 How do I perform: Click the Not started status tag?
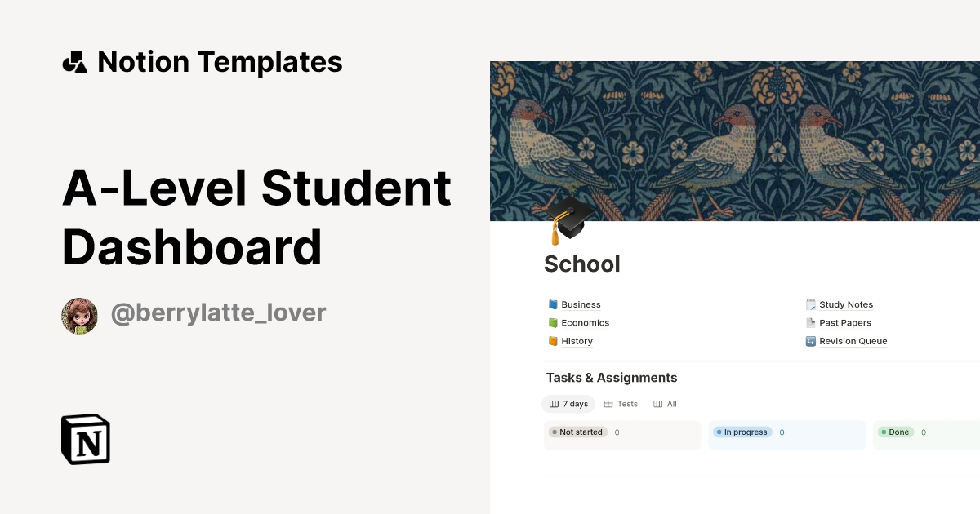[x=577, y=432]
